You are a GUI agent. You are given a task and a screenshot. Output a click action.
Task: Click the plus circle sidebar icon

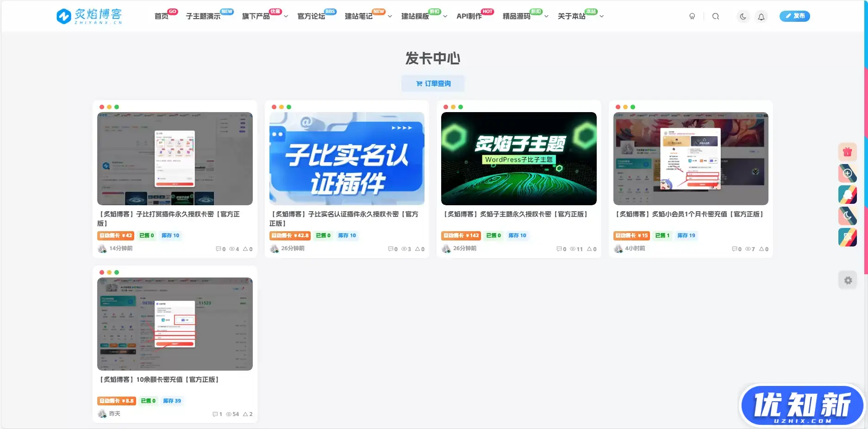pyautogui.click(x=847, y=173)
